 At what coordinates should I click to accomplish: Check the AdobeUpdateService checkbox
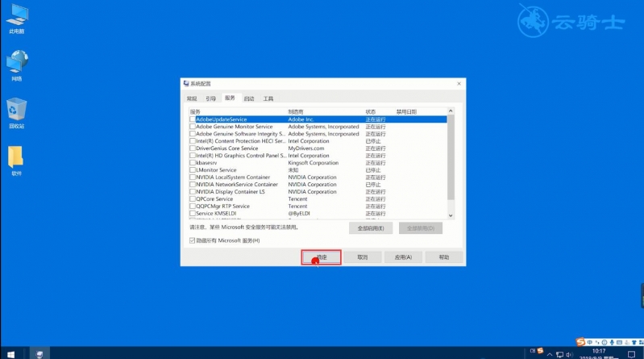click(x=192, y=119)
